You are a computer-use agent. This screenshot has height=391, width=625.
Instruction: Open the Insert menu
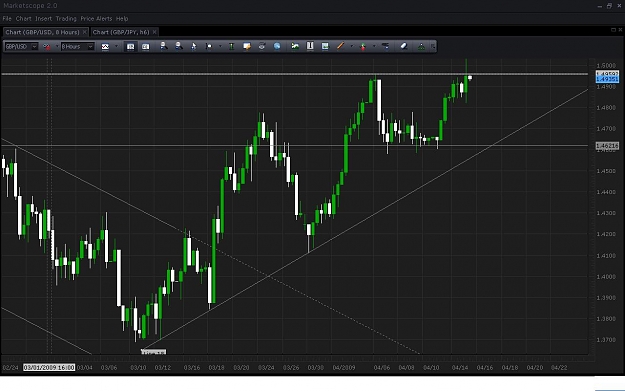[43, 19]
